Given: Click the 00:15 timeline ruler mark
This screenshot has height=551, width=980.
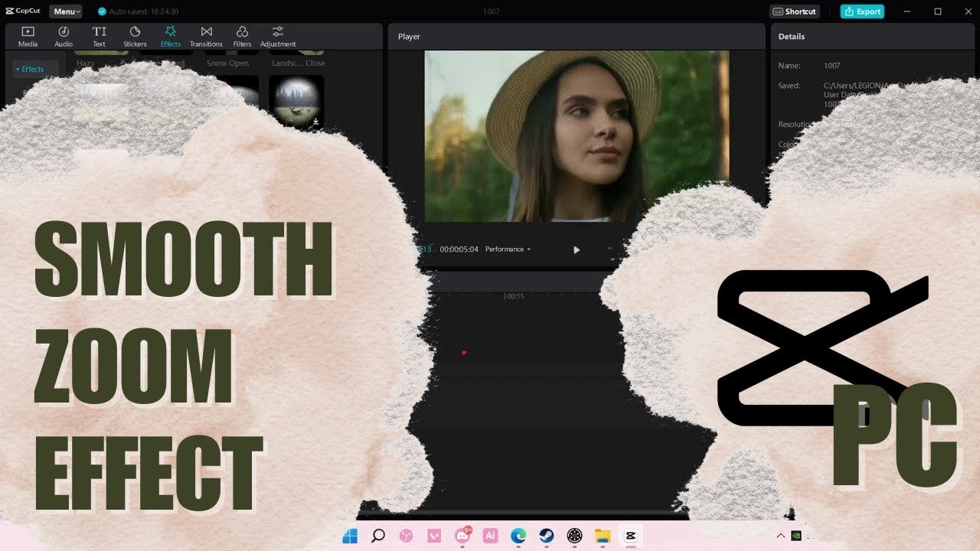Looking at the screenshot, I should 515,296.
